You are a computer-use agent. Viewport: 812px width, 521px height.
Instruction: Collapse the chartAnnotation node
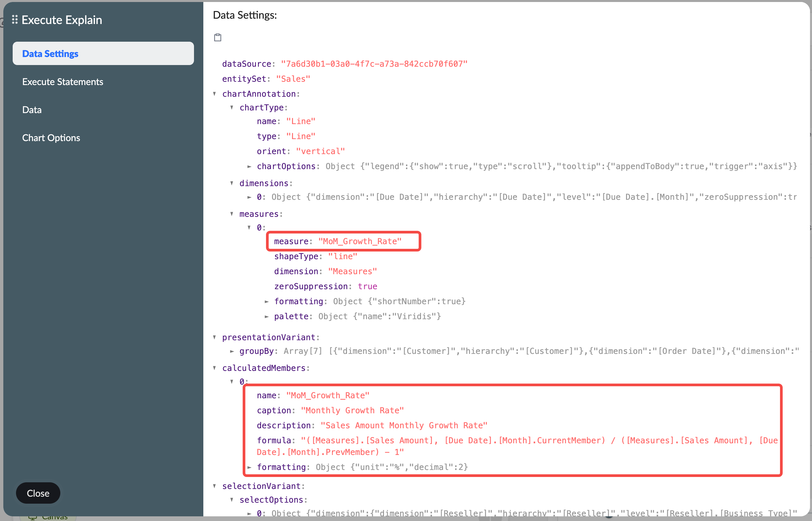tap(215, 94)
